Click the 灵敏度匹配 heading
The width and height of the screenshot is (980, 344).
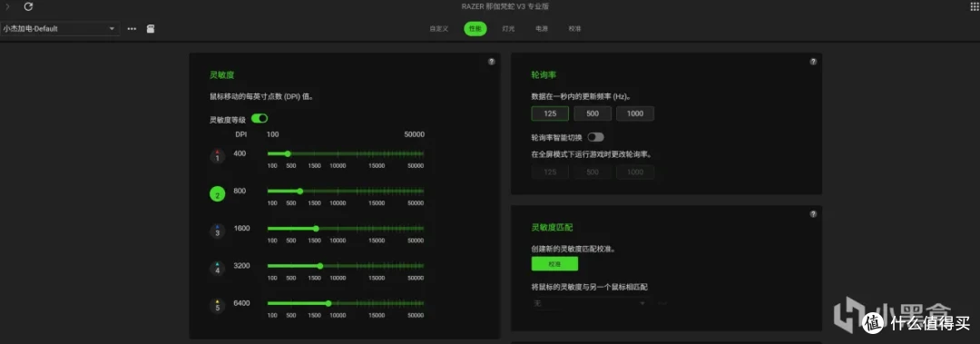(553, 227)
